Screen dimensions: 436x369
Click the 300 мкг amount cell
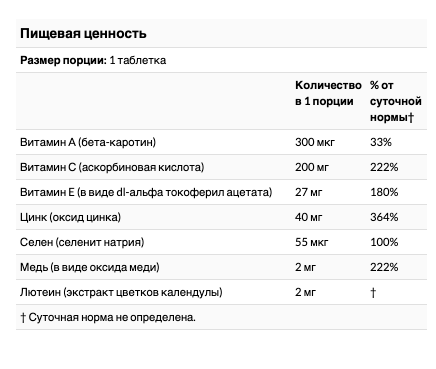pos(315,142)
